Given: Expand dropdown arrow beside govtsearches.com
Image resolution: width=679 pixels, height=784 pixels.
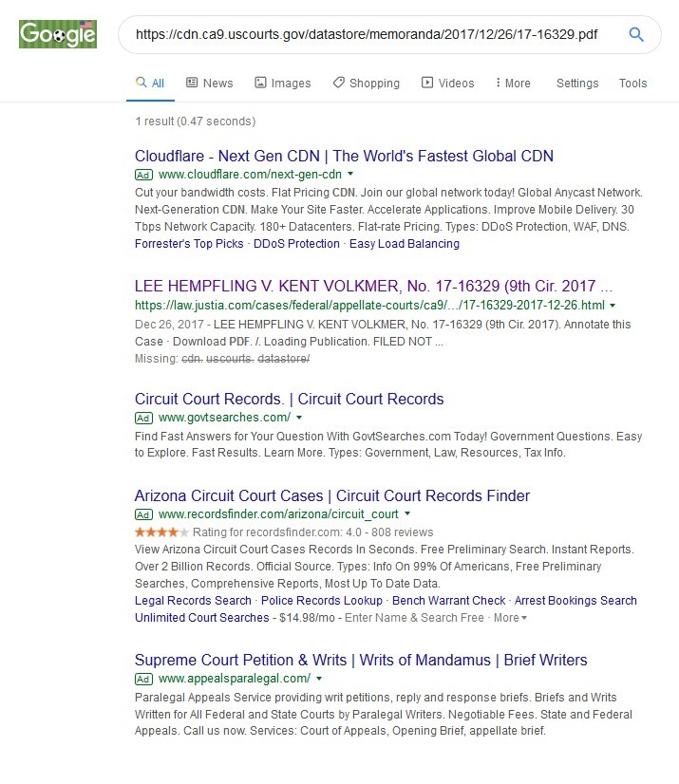Looking at the screenshot, I should 299,418.
